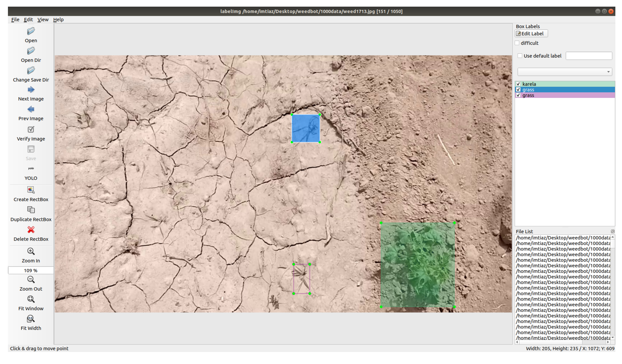This screenshot has height=364, width=622.
Task: Click the red Delete RectBox icon
Action: click(x=31, y=230)
